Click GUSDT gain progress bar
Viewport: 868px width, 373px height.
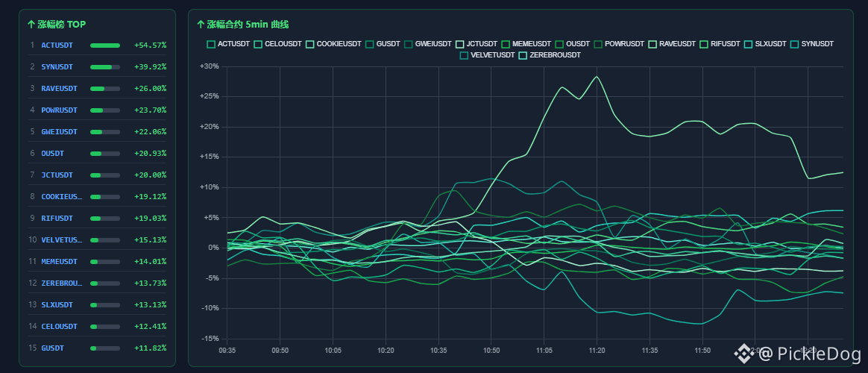pos(105,348)
